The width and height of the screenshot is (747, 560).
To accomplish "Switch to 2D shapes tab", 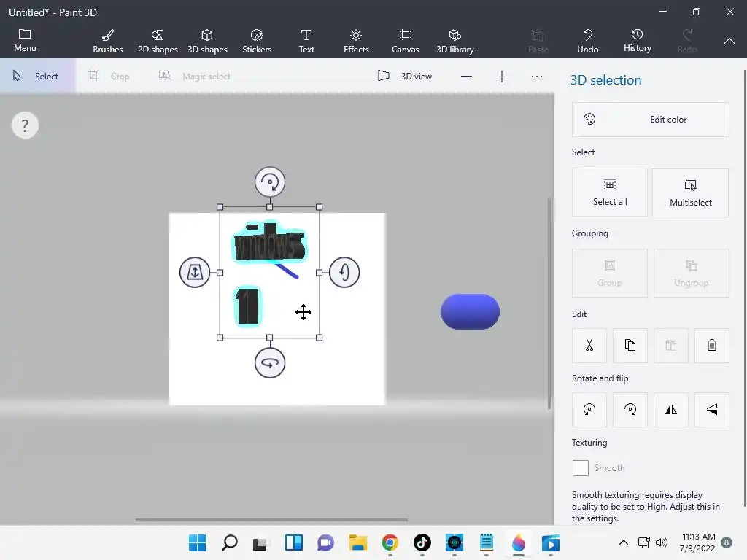I will [x=158, y=41].
